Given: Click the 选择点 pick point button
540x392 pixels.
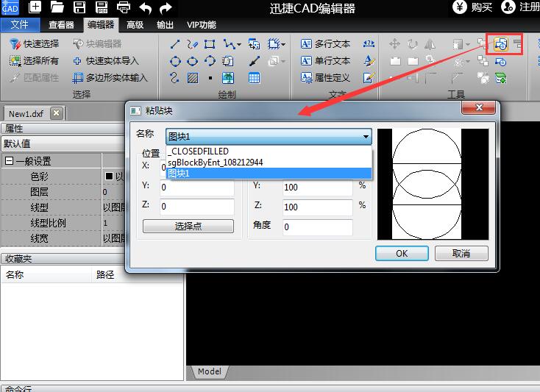Looking at the screenshot, I should 188,227.
